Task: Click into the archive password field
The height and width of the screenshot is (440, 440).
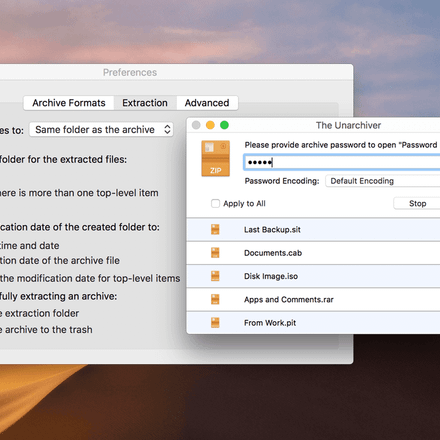Action: coord(342,162)
